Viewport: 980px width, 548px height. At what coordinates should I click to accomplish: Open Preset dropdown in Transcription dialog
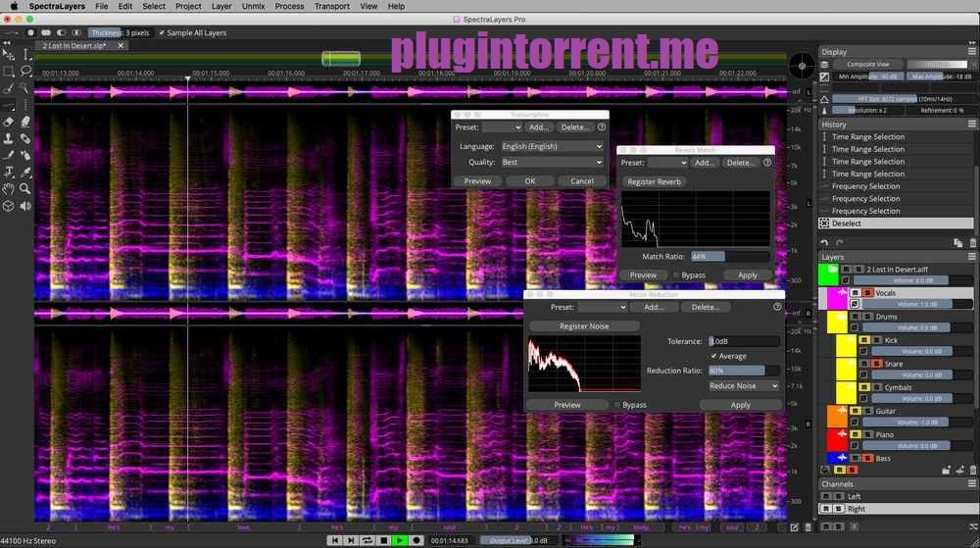502,127
